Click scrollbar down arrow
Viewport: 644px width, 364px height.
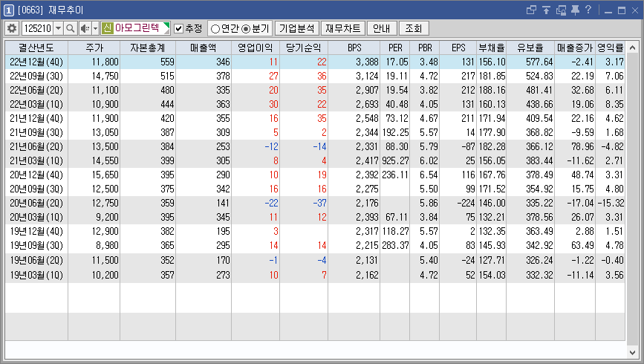coord(632,353)
